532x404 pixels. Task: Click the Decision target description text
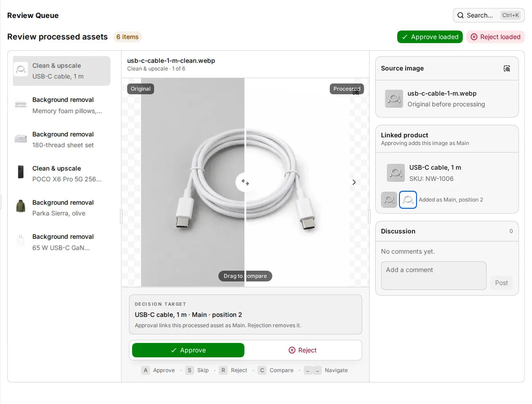pyautogui.click(x=218, y=325)
